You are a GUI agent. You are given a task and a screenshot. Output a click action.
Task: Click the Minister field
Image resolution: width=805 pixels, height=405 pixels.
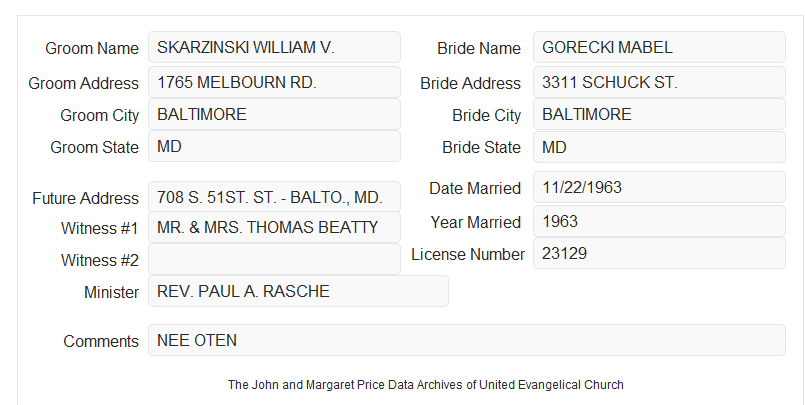[298, 291]
